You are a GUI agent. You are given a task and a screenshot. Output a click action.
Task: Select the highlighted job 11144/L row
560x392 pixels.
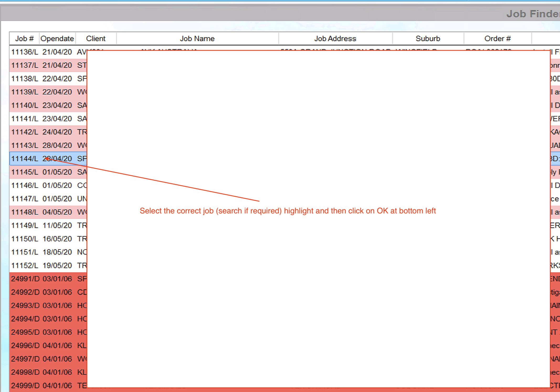coord(25,158)
